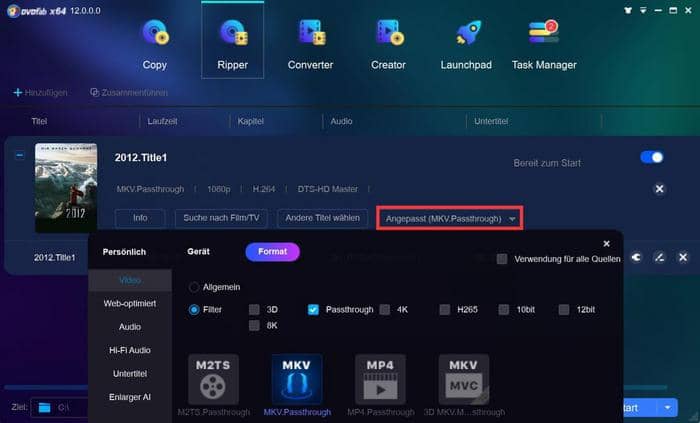The width and height of the screenshot is (700, 423).
Task: Choose the 3D MKV MVC format icon
Action: click(464, 380)
